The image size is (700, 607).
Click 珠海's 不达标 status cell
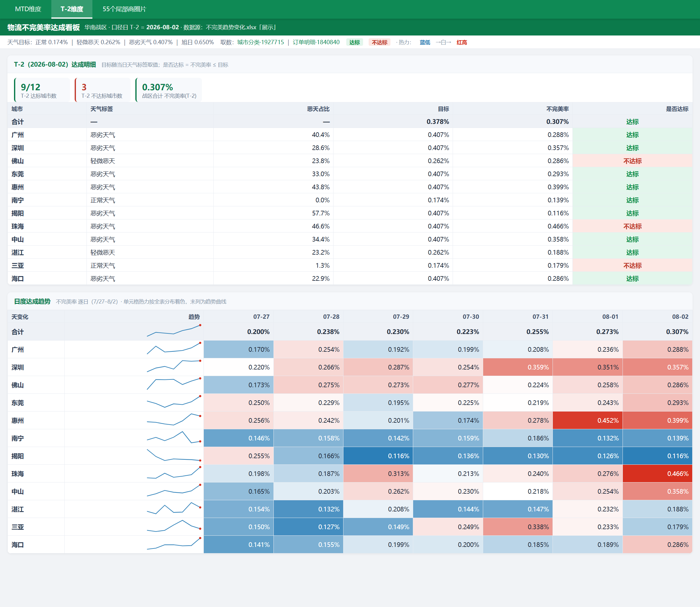coord(632,226)
